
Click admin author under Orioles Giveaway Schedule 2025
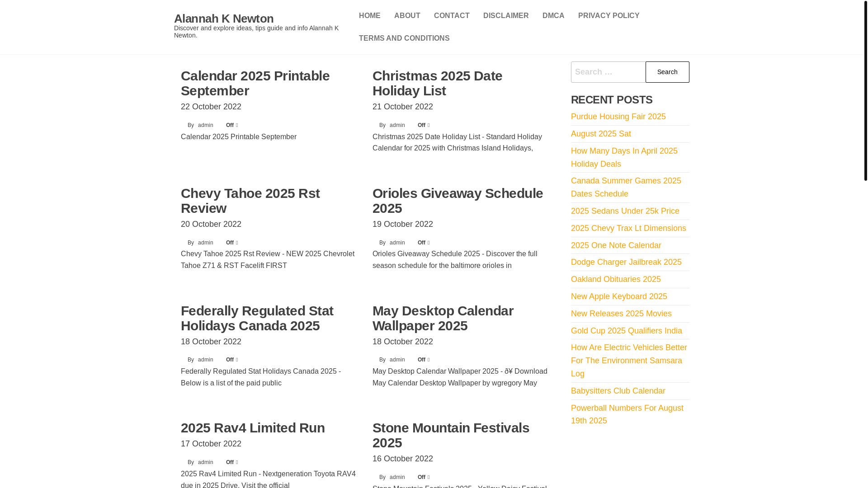(397, 243)
